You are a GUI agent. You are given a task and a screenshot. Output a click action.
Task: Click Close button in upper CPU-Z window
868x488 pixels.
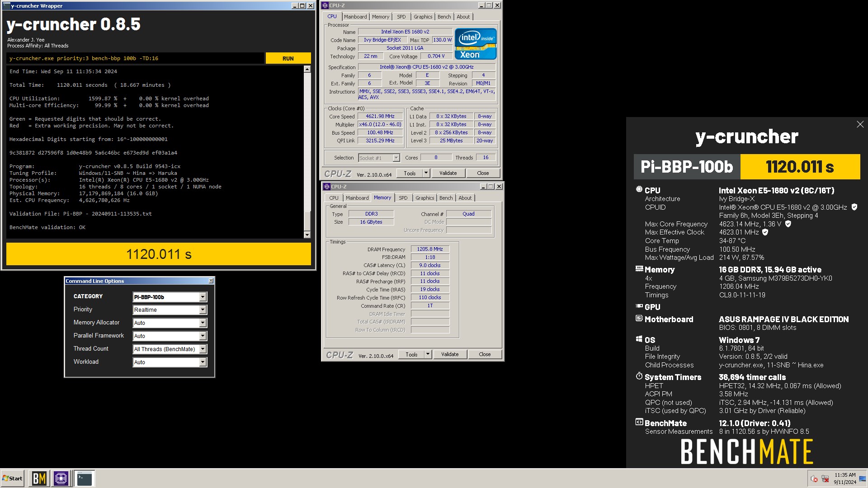pyautogui.click(x=483, y=173)
